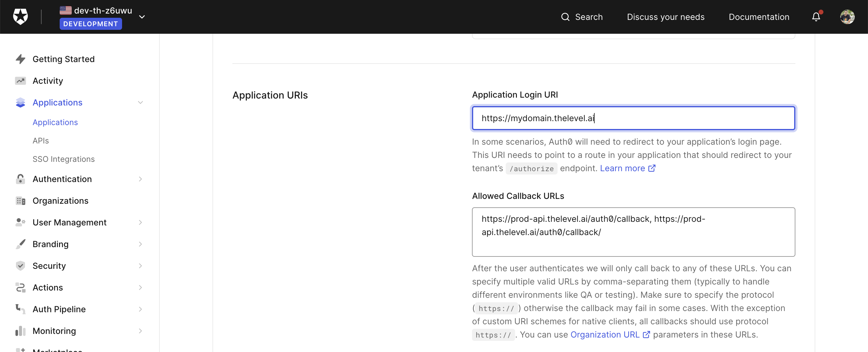Click the Activity chart icon
Image resolution: width=868 pixels, height=352 pixels.
point(20,81)
